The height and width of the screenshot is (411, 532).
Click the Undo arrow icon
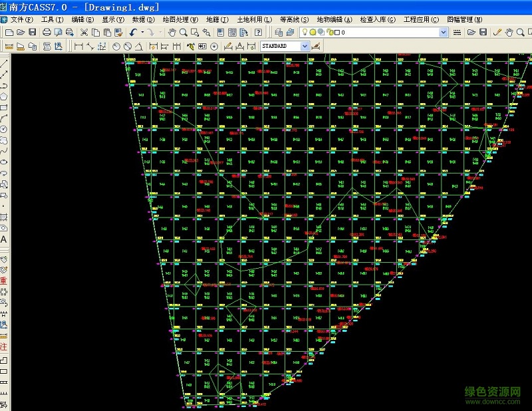tap(133, 32)
